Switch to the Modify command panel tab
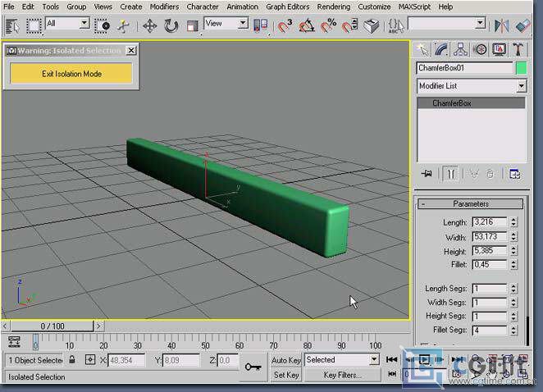This screenshot has height=392, width=543. click(x=441, y=50)
